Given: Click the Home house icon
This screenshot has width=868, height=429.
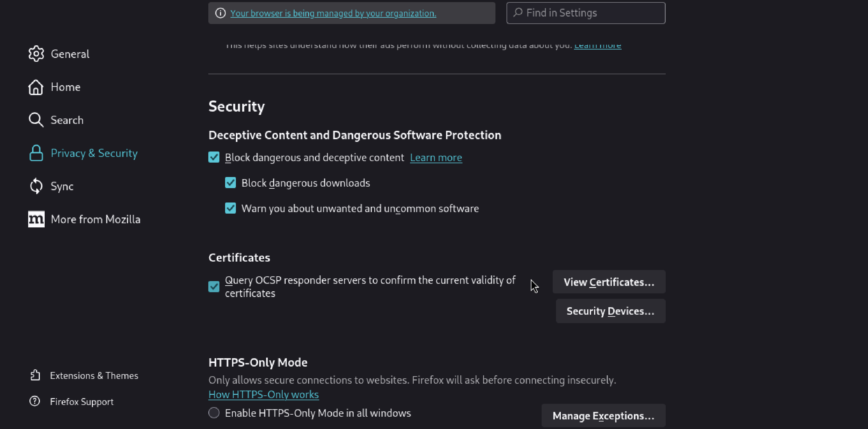Looking at the screenshot, I should 36,87.
